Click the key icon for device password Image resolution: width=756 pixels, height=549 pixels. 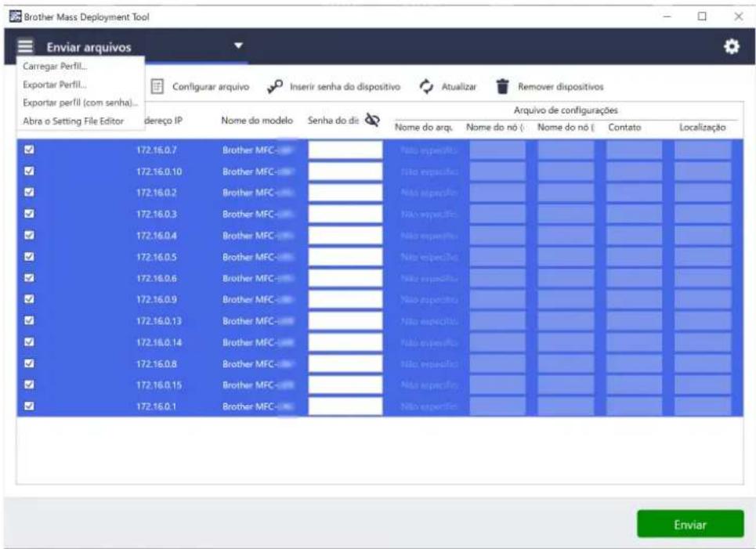275,87
